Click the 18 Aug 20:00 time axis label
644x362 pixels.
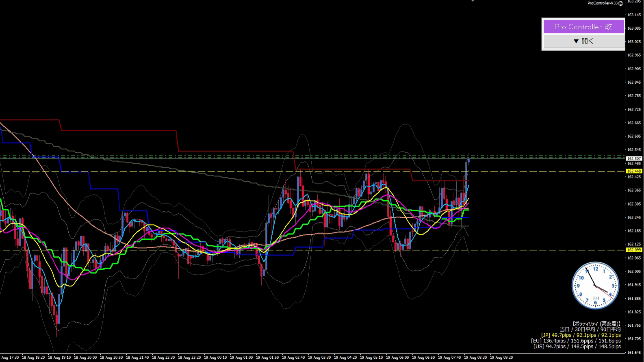[85, 358]
